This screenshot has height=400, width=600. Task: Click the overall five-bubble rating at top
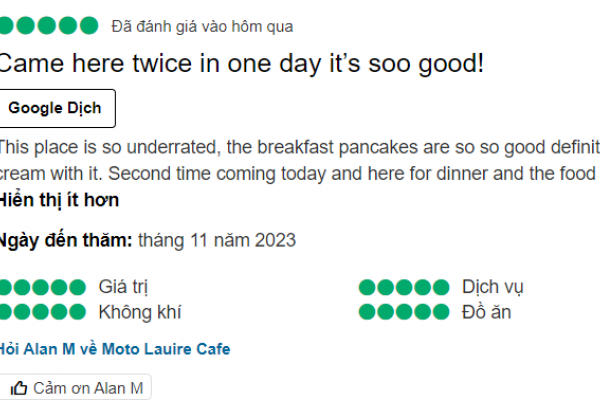48,26
